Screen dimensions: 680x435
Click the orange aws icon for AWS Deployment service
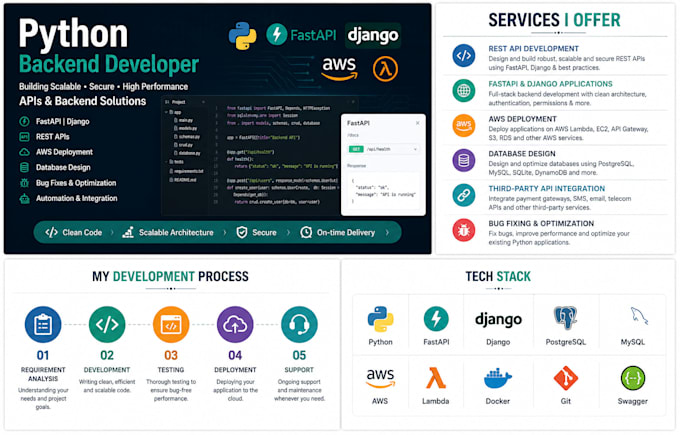(464, 125)
